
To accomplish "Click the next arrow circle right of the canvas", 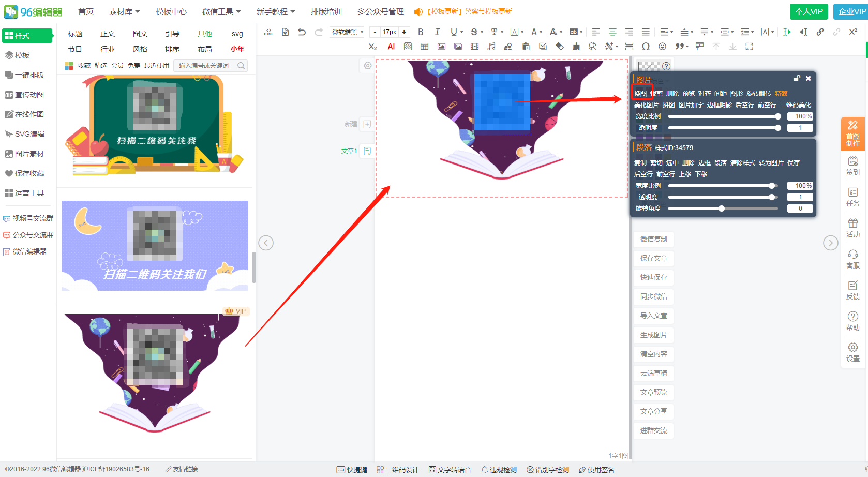I will coord(831,243).
